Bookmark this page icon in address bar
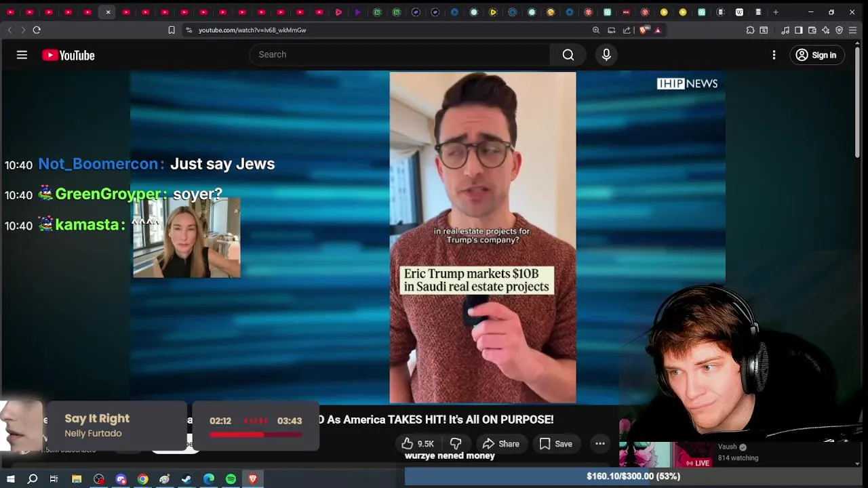Screen dimensions: 868x488 tap(172, 30)
